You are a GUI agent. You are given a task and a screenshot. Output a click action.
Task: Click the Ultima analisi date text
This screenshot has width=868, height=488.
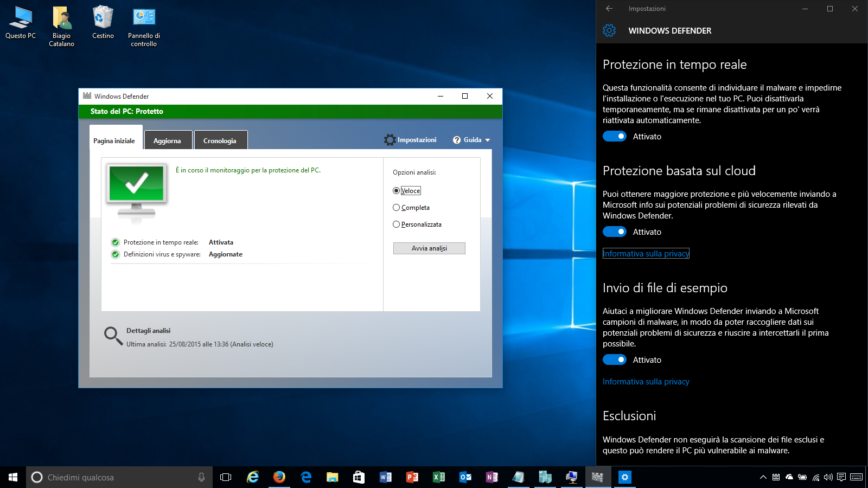[x=200, y=344]
